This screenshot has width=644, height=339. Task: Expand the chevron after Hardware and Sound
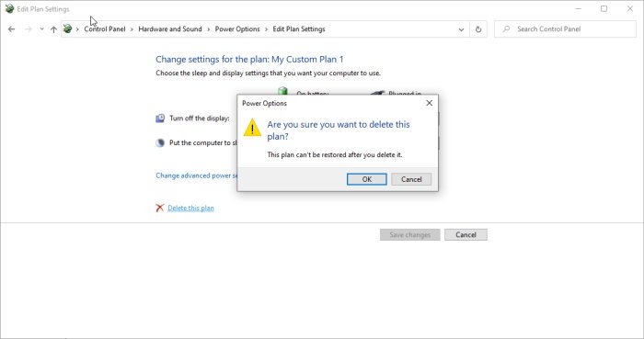click(x=209, y=29)
